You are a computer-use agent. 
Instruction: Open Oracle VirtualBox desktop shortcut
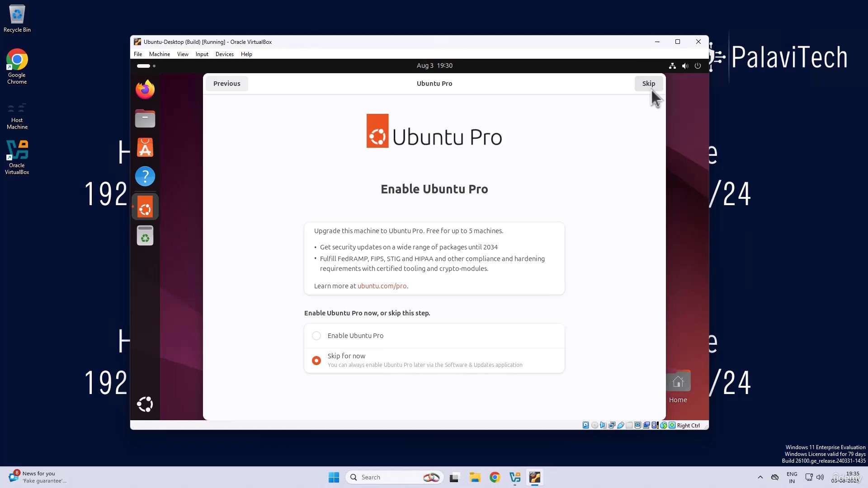[17, 157]
